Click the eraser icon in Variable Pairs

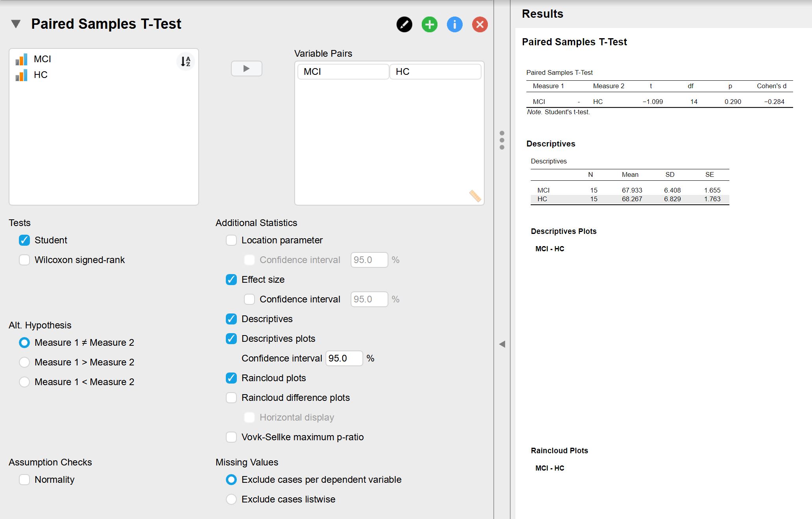point(475,196)
